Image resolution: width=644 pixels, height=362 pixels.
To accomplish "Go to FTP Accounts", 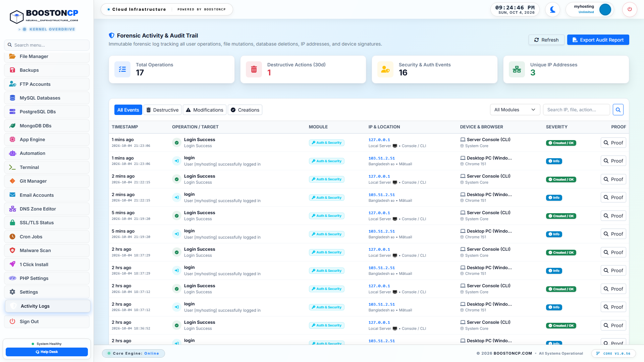I will [47, 84].
